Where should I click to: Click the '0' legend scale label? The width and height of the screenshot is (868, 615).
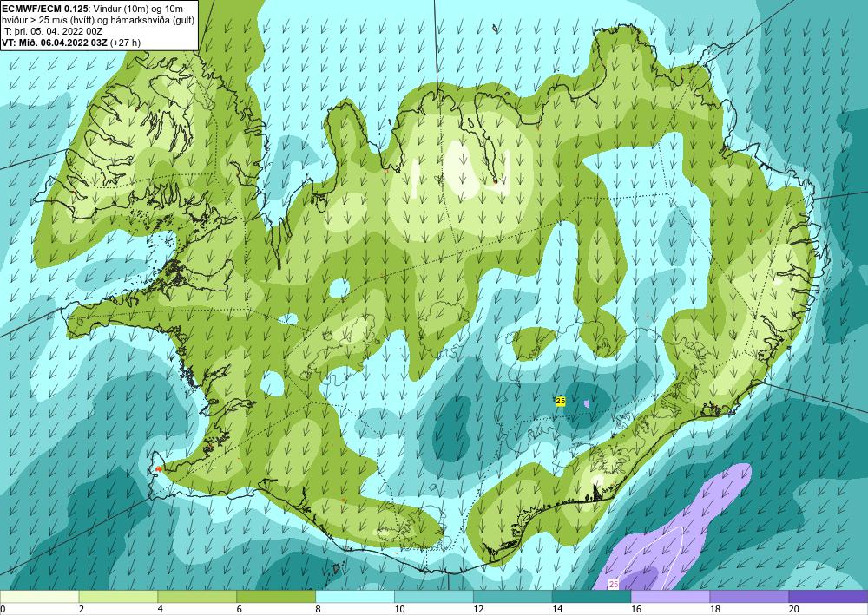point(3,609)
